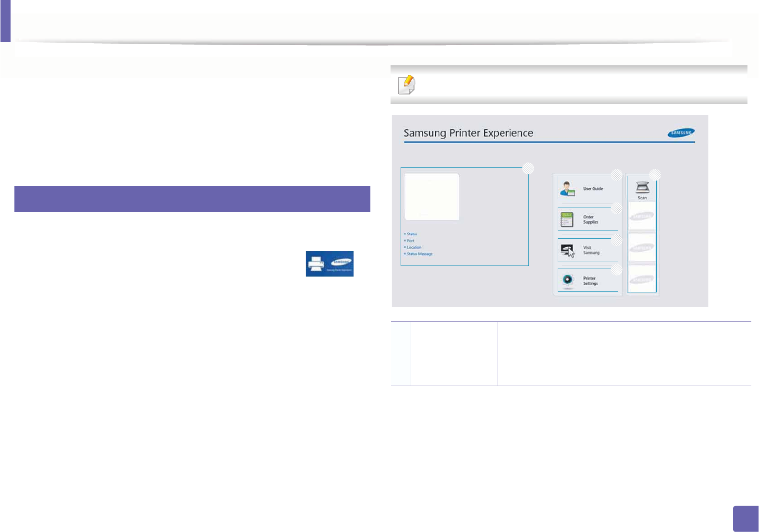The height and width of the screenshot is (532, 759).
Task: Click the Status Message label
Action: click(x=419, y=254)
